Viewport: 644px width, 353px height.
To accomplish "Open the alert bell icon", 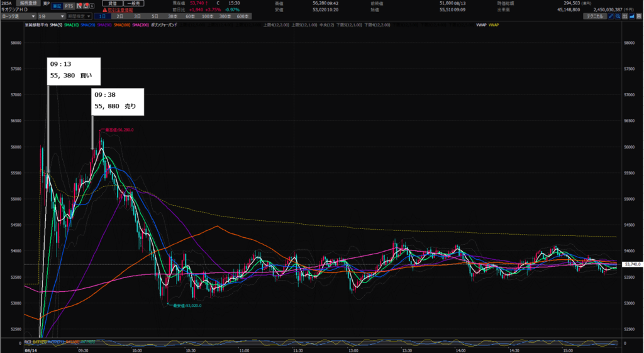I will (x=86, y=6).
